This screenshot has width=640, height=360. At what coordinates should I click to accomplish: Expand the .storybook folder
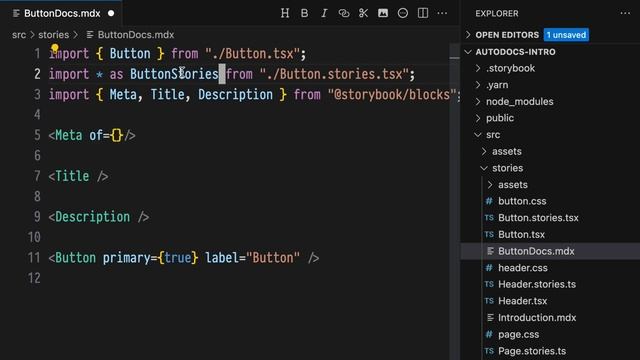[510, 68]
